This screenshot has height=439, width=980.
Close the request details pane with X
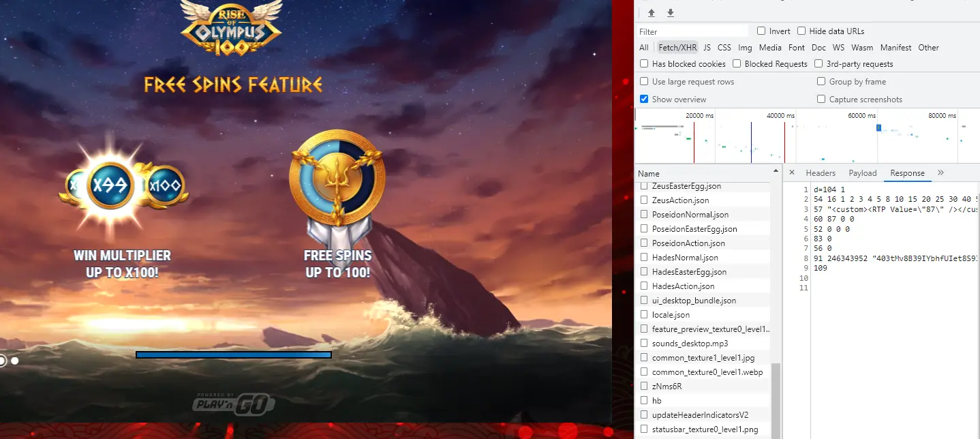[792, 172]
